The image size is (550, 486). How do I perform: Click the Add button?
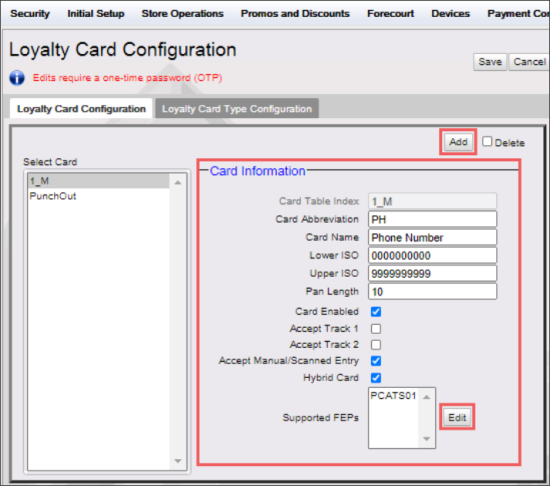458,142
